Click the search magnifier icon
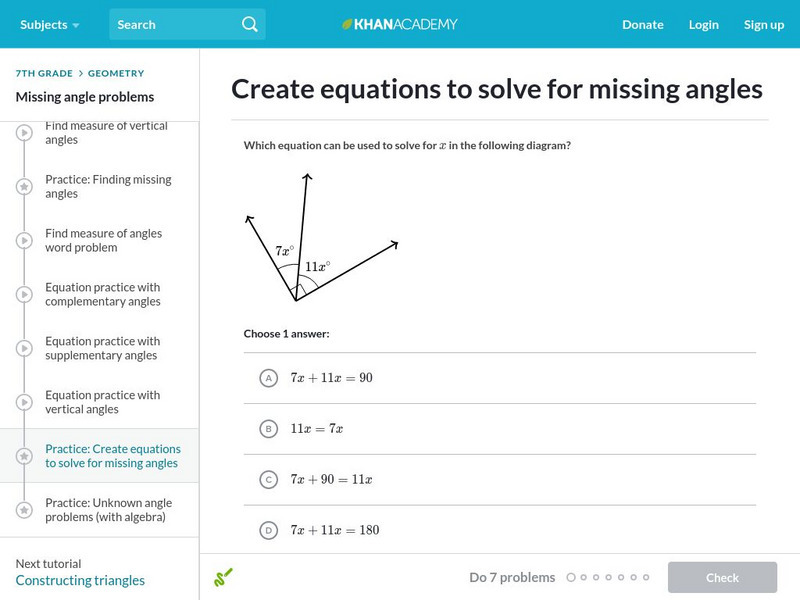The image size is (800, 600). 250,24
